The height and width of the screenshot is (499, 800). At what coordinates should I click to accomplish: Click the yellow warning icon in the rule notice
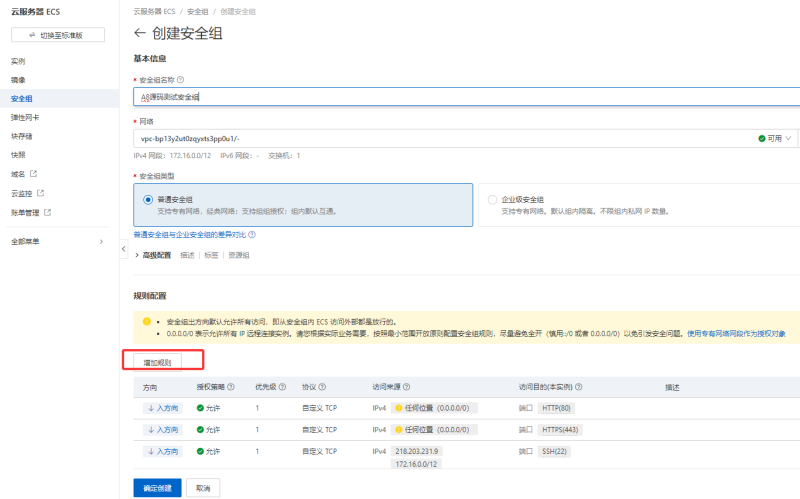pos(147,321)
